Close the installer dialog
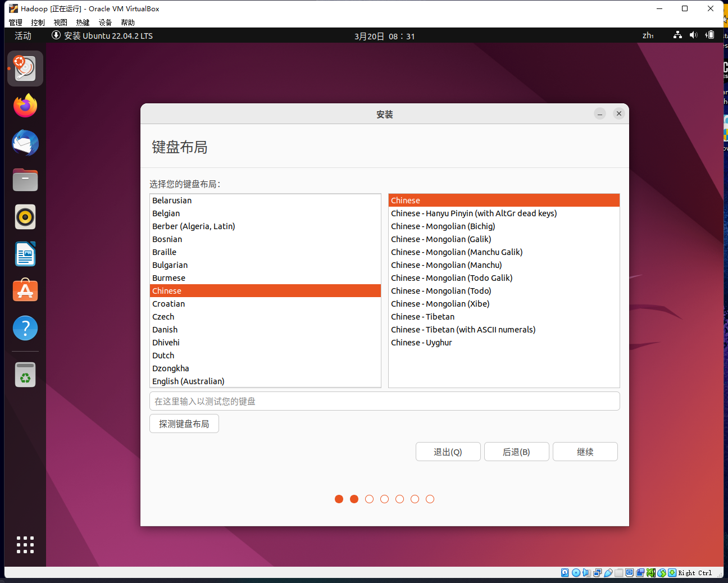The width and height of the screenshot is (728, 583). coord(619,113)
